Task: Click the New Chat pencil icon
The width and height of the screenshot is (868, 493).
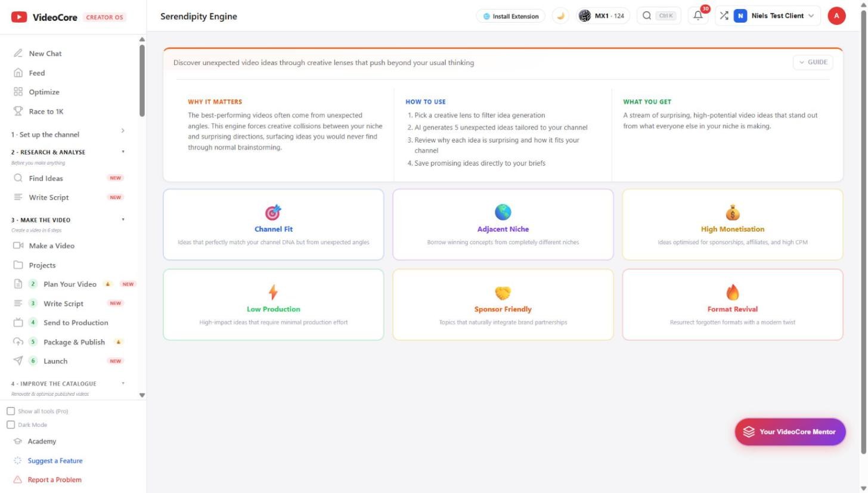Action: click(18, 54)
